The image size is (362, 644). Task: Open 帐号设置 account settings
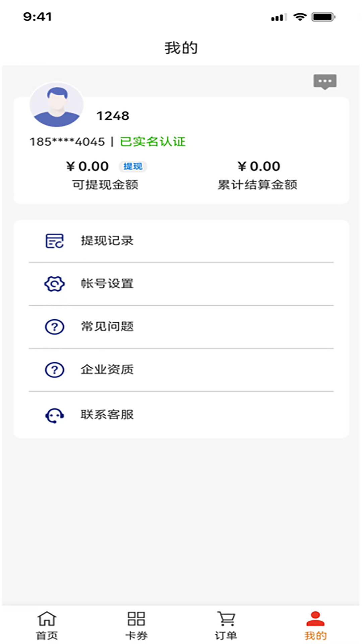tap(107, 284)
